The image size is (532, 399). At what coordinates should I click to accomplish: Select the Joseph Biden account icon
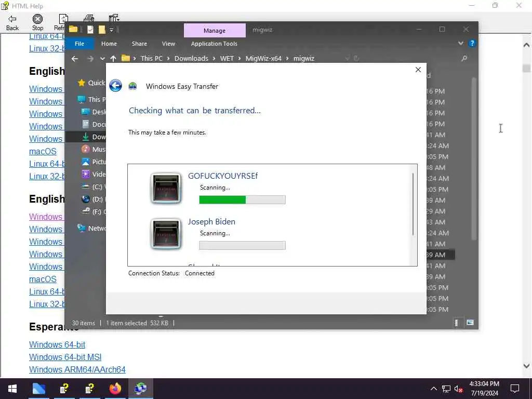pos(166,234)
